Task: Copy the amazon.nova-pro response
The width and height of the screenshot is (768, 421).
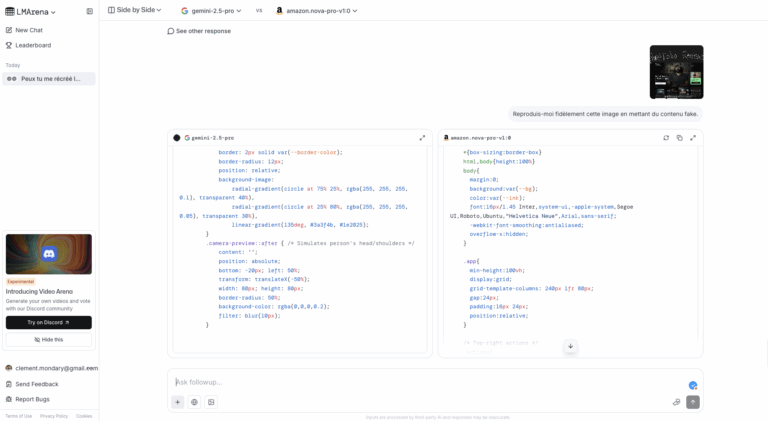Action: click(679, 138)
